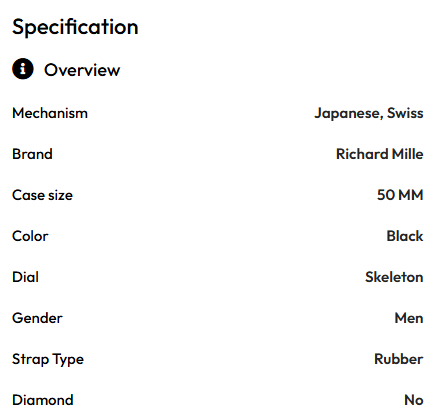The width and height of the screenshot is (440, 420).
Task: Select the Men gender value
Action: (409, 318)
